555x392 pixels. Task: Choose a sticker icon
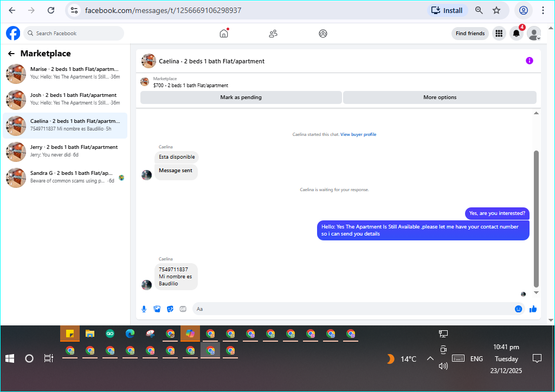click(170, 309)
